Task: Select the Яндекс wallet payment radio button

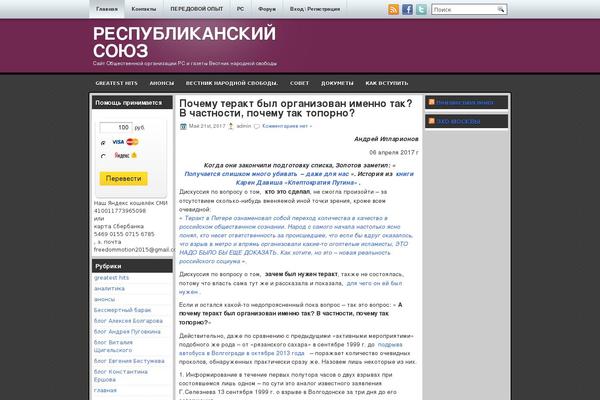Action: pyautogui.click(x=103, y=156)
